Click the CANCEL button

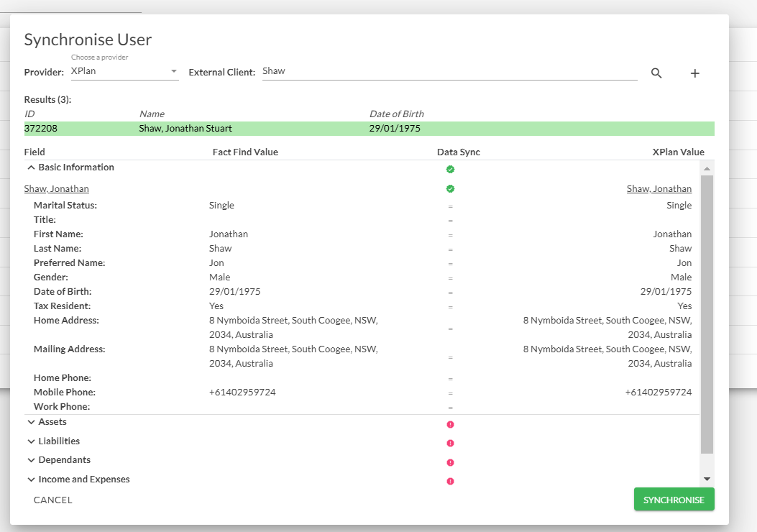(53, 500)
